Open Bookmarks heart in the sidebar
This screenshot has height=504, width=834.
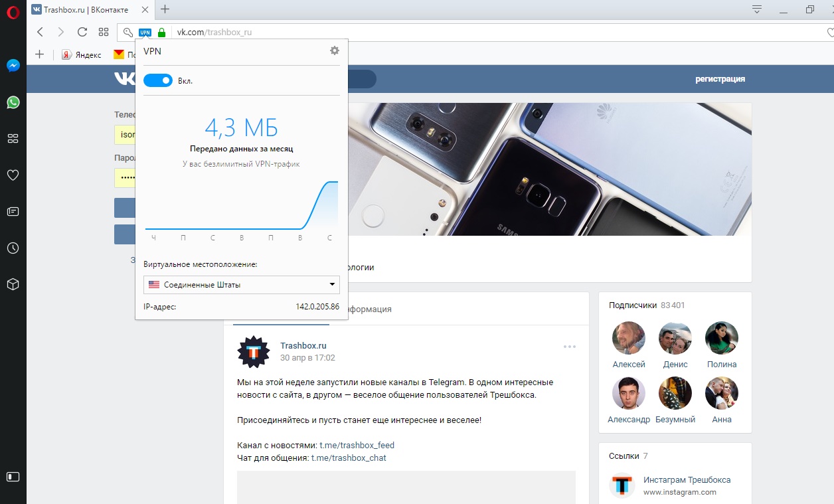point(13,175)
